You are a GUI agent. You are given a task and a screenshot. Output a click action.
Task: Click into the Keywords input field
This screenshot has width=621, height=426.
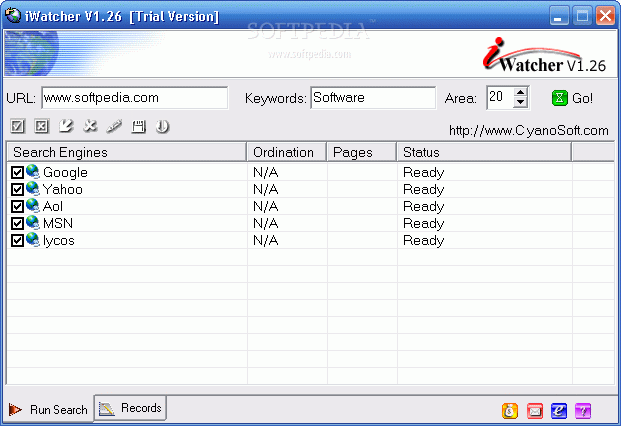[x=373, y=98]
